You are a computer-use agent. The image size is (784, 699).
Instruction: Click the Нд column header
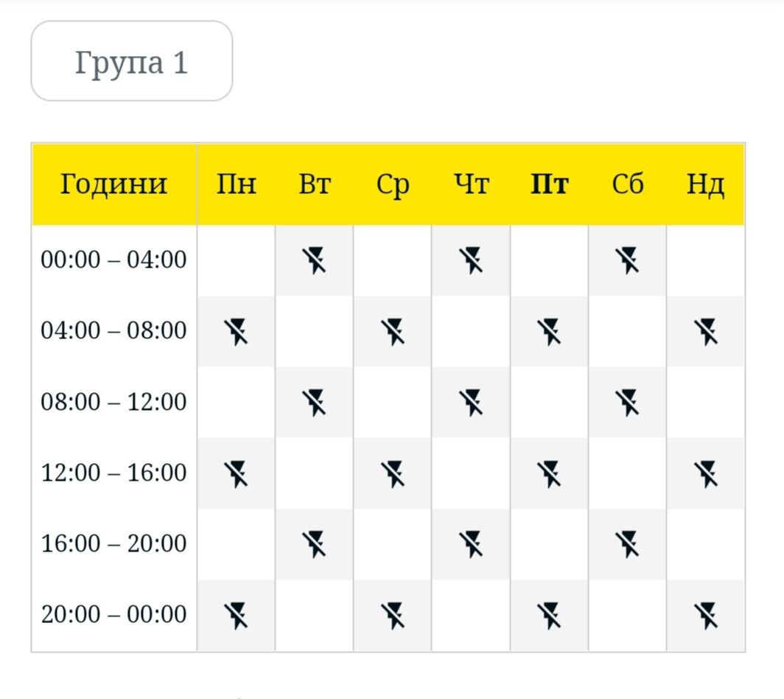[705, 184]
